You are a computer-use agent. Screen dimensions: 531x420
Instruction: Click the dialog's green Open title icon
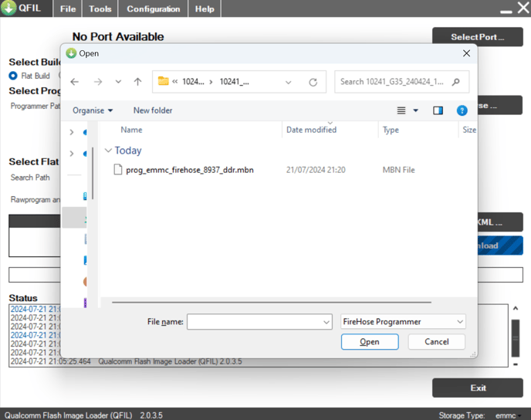[71, 53]
